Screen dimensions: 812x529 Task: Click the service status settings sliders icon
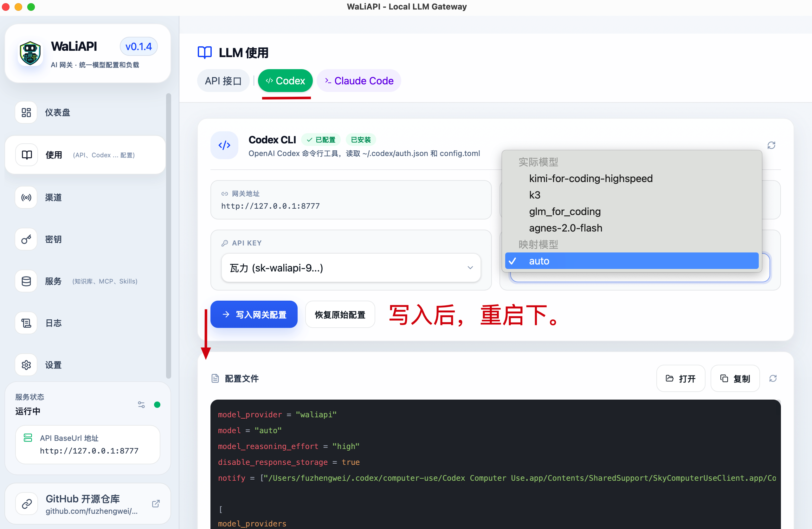(x=141, y=404)
